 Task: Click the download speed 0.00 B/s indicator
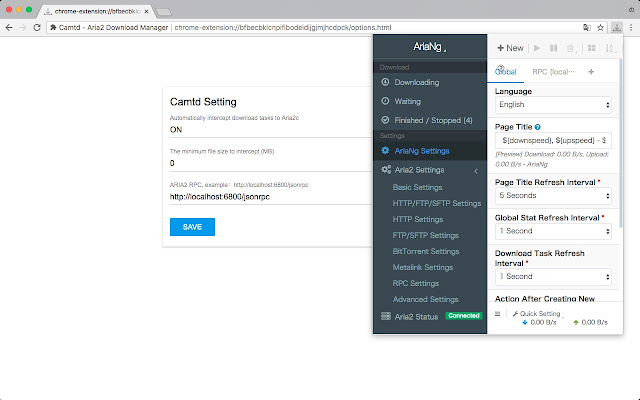pos(539,322)
